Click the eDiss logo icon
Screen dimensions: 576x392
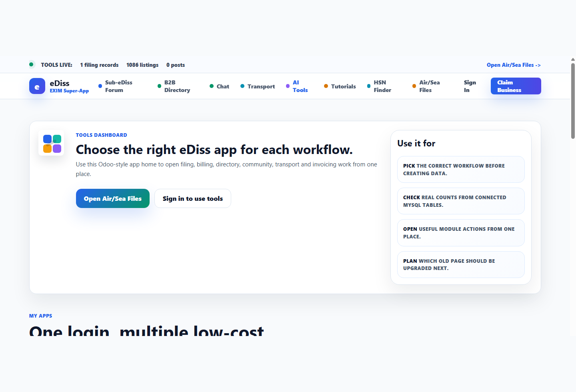click(37, 86)
